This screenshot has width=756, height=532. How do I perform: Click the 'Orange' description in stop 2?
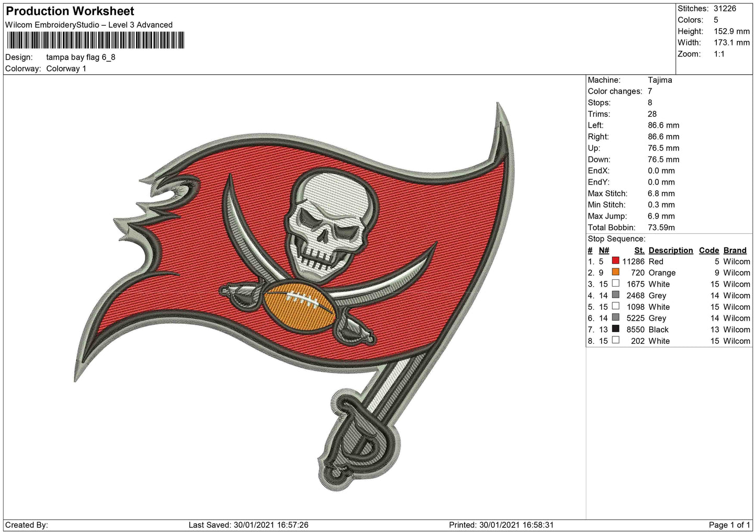coord(662,273)
